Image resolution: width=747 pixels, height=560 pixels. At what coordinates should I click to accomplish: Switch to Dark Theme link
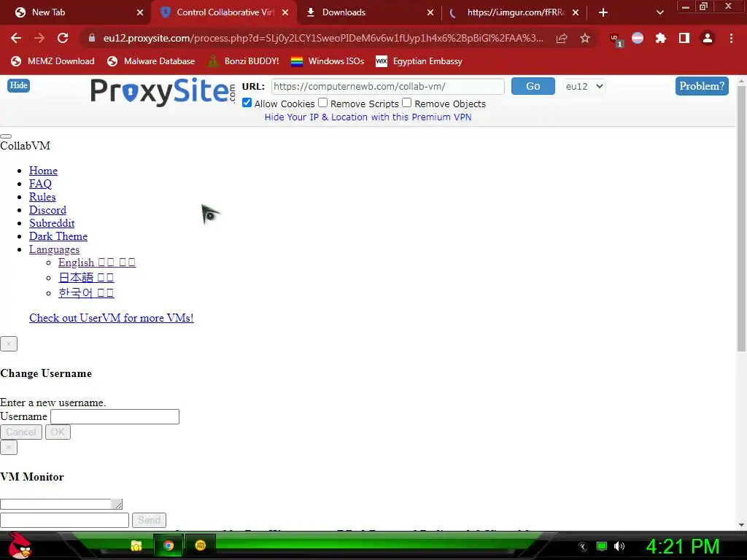click(58, 236)
